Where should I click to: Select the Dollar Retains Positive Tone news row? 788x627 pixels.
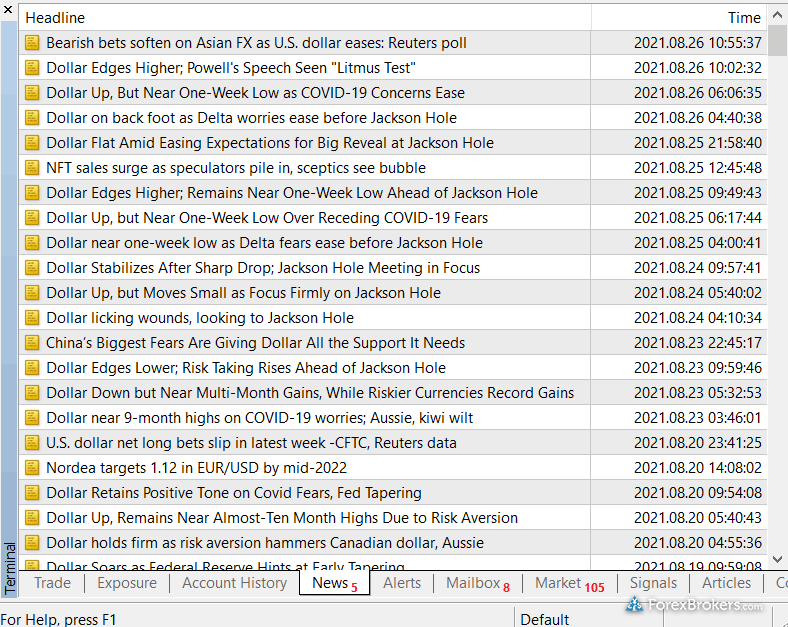pyautogui.click(x=234, y=493)
